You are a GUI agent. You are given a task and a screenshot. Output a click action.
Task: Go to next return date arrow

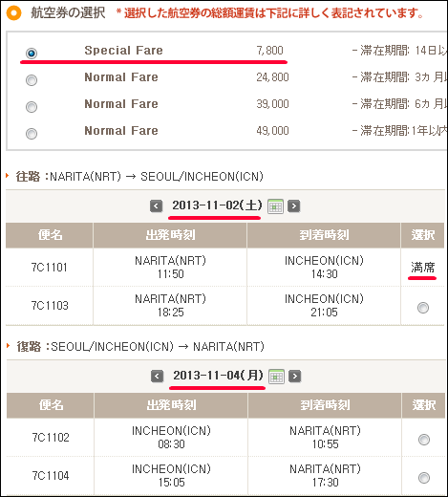(294, 377)
